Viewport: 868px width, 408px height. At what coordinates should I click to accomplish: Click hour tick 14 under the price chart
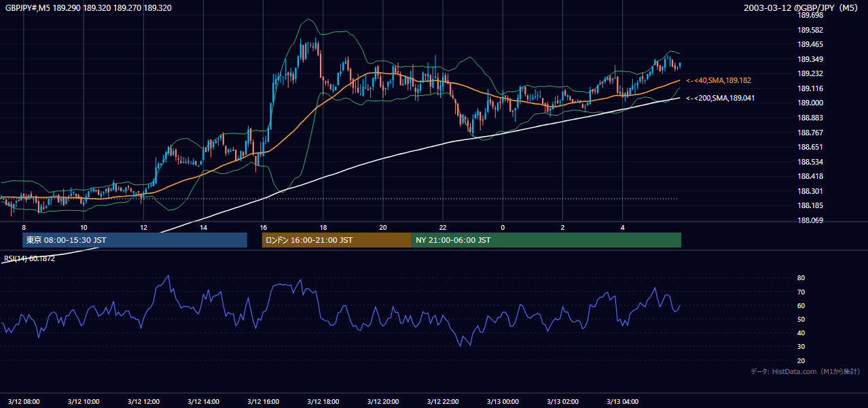coord(203,227)
